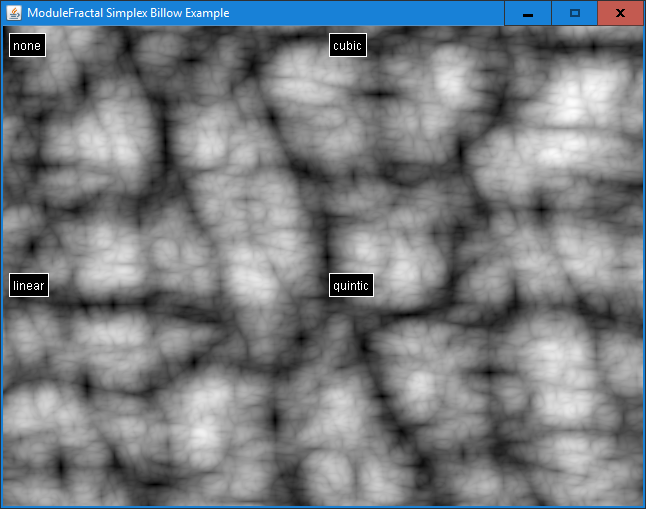
Task: Maximize the ModuleFractal example window
Action: point(574,13)
